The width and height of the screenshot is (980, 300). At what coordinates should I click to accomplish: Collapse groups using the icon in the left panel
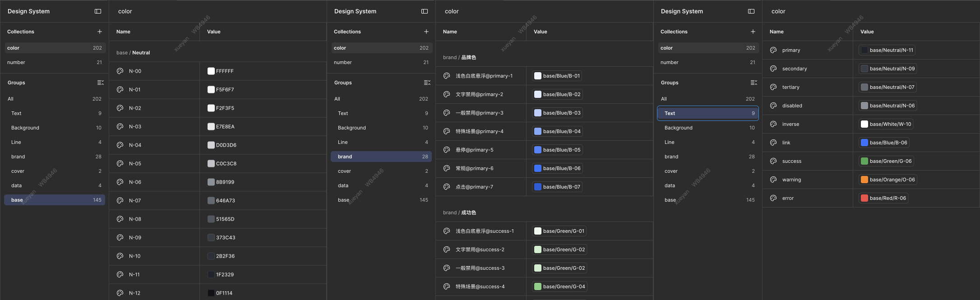pyautogui.click(x=100, y=83)
